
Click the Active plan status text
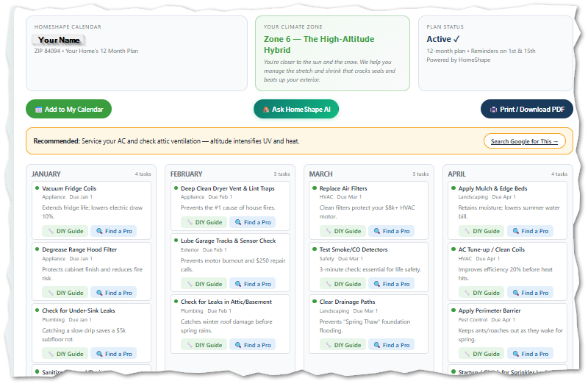click(x=442, y=39)
